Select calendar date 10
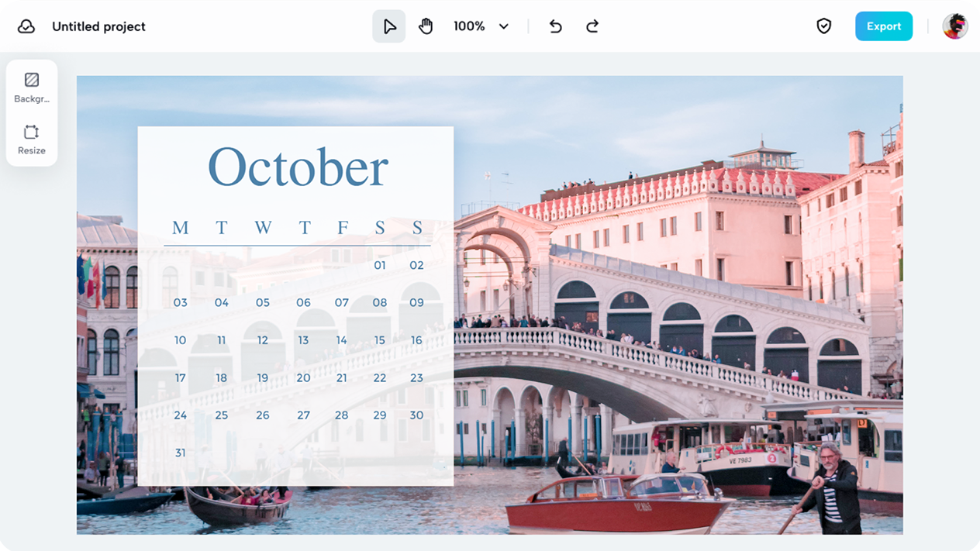Viewport: 980px width, 551px height. 180,340
